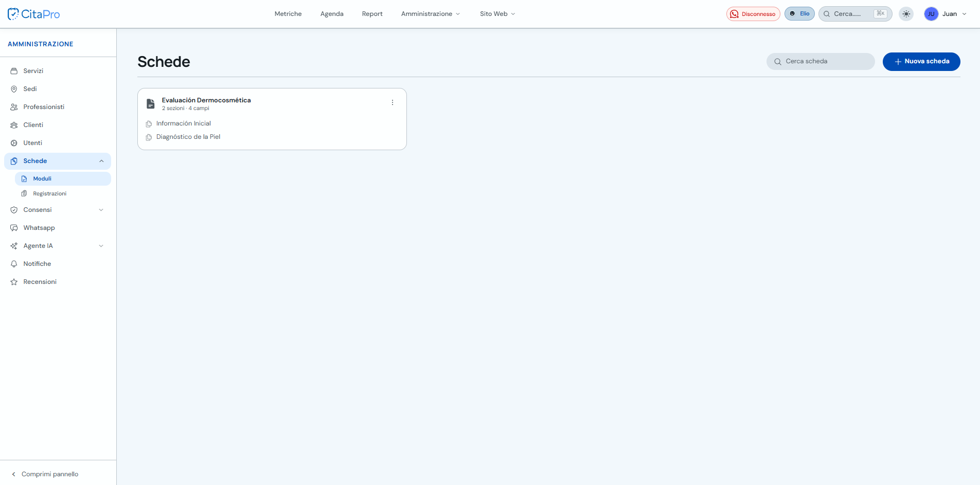Expand the Consensi sidebar section chevron
Viewport: 980px width, 485px height.
point(101,210)
